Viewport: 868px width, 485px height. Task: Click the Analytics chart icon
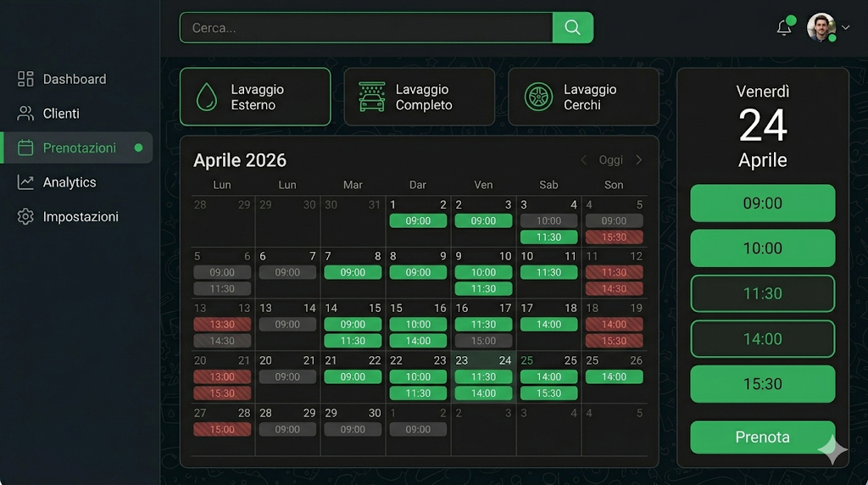25,182
